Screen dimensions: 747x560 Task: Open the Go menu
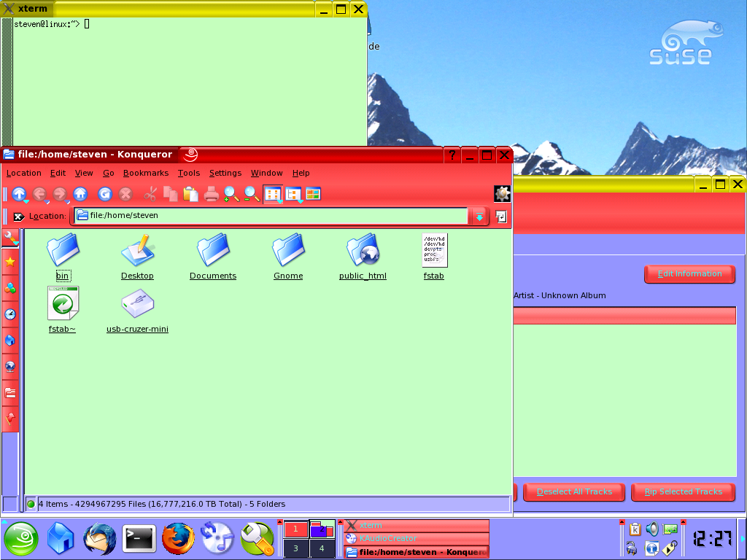tap(108, 173)
